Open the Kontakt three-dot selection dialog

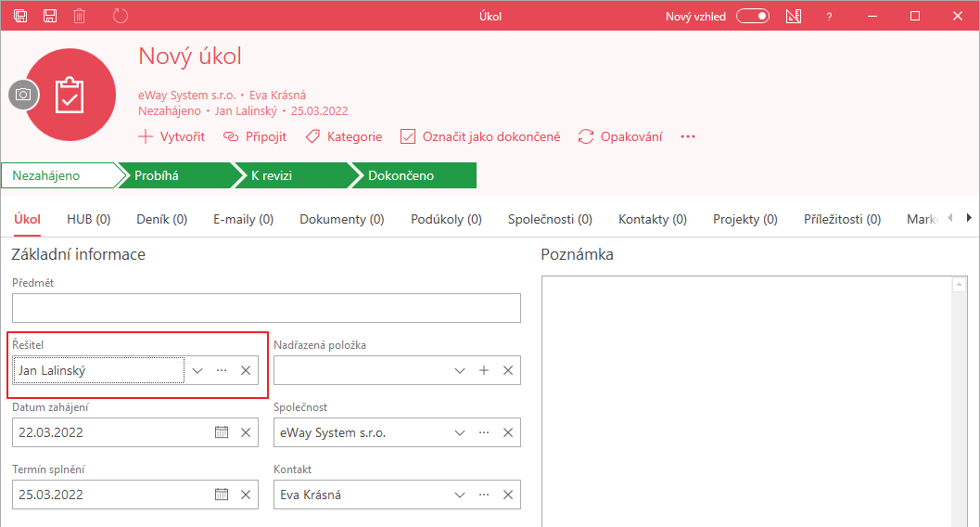(x=484, y=495)
